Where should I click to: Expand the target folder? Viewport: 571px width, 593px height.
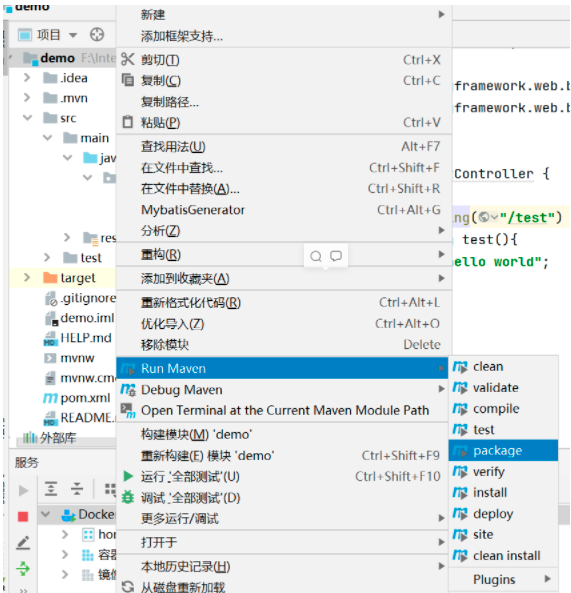(27, 278)
